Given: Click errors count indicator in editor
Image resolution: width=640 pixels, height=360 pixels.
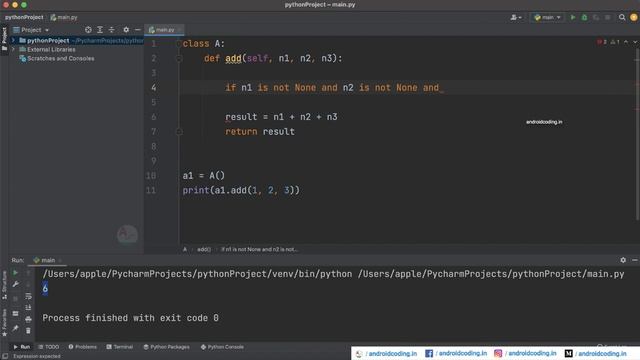Looking at the screenshot, I should 602,42.
